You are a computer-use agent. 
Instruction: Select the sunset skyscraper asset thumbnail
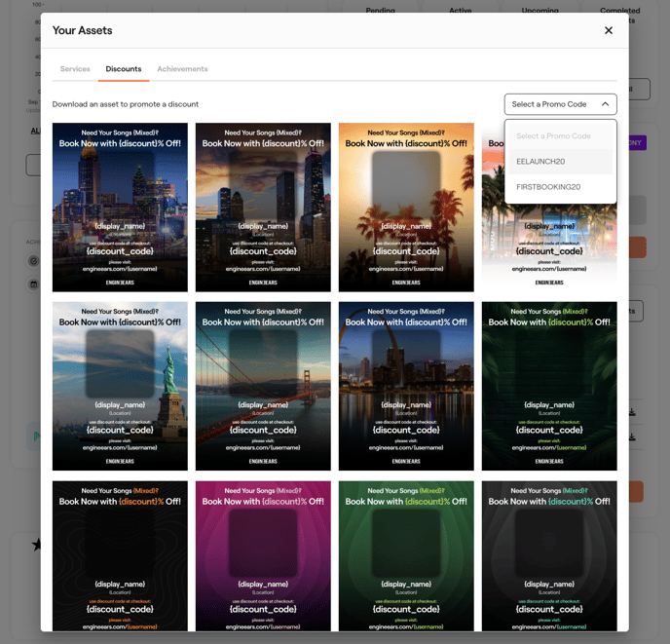(x=263, y=208)
